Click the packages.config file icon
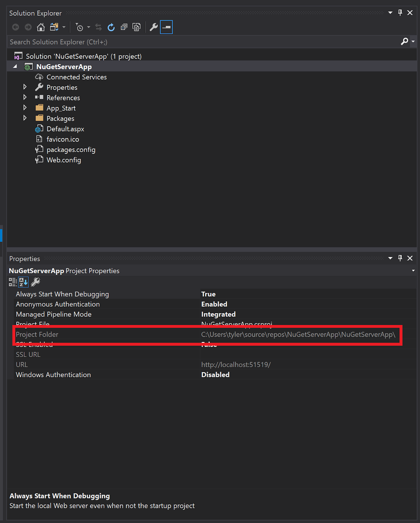The image size is (420, 523). pos(39,149)
